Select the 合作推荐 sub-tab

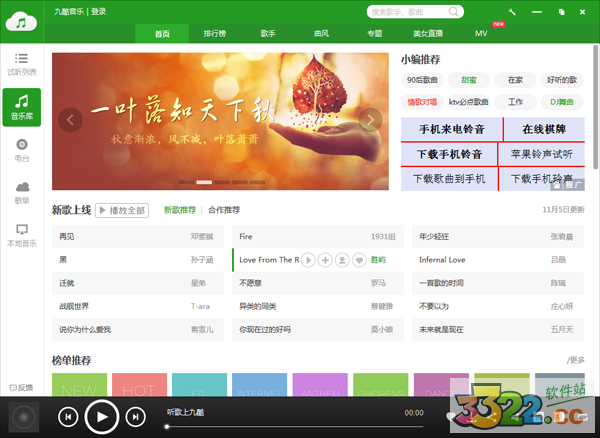pos(224,210)
